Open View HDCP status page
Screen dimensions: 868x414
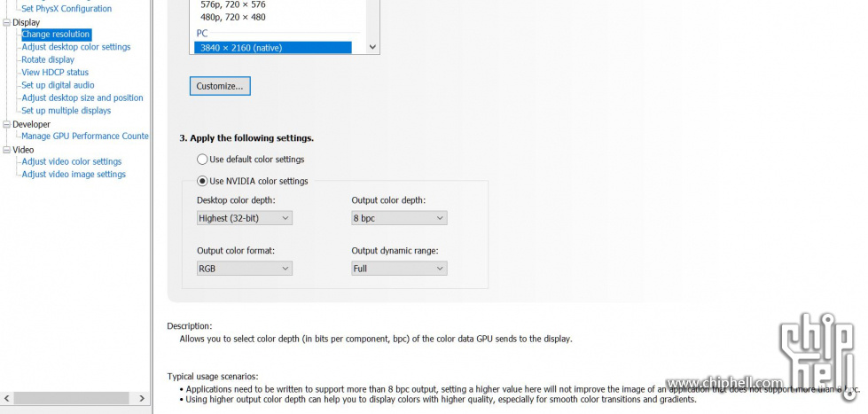[55, 73]
